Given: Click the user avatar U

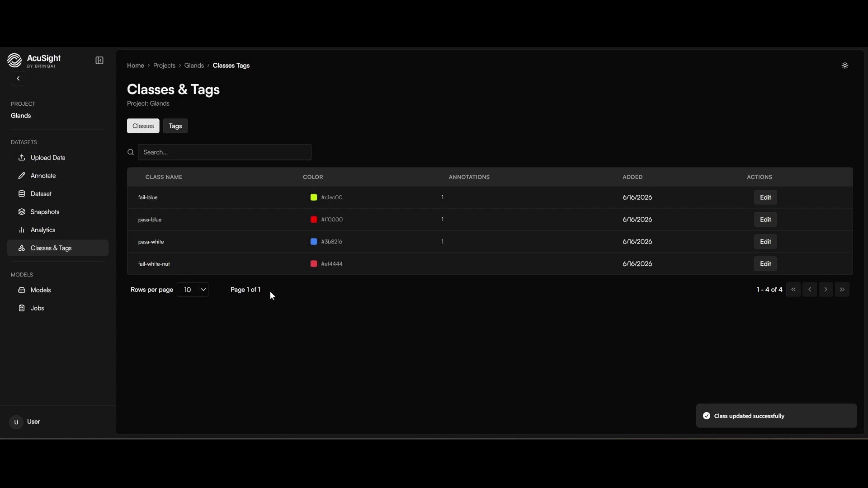Looking at the screenshot, I should point(16,422).
